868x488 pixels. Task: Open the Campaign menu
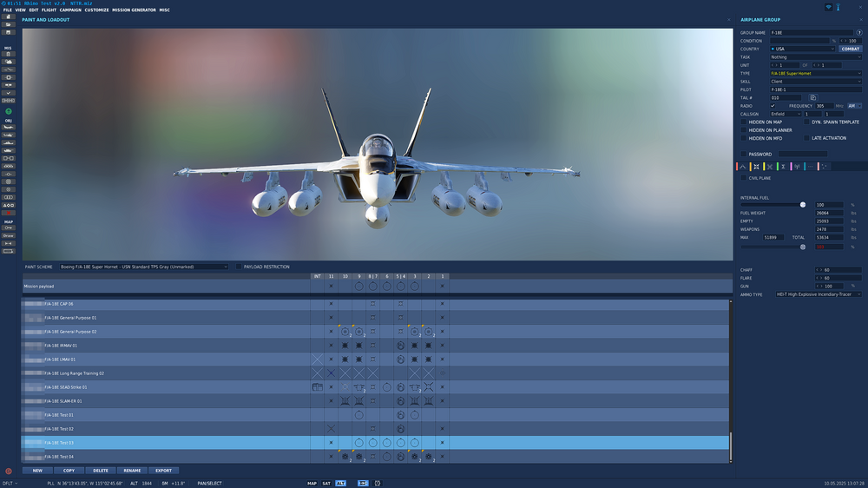pos(70,10)
